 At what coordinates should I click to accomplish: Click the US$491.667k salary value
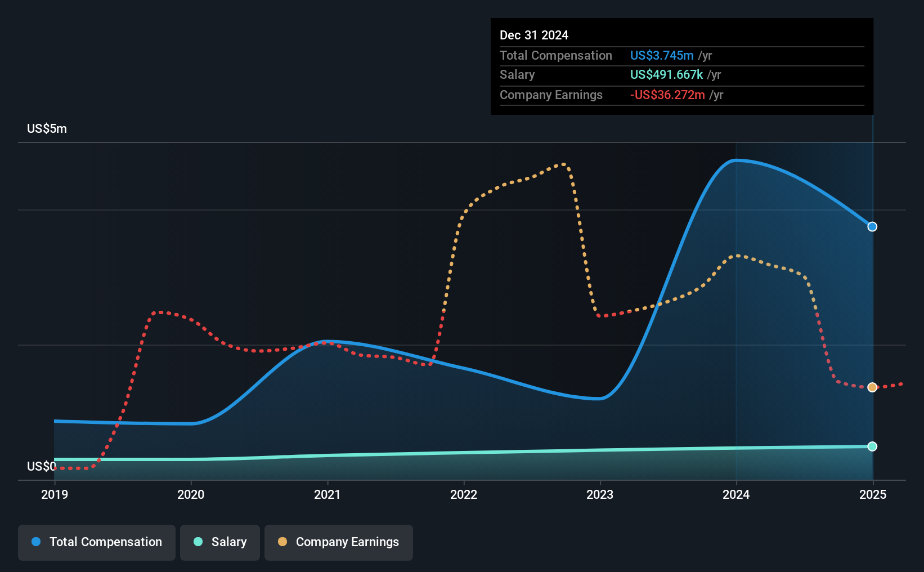tap(667, 75)
